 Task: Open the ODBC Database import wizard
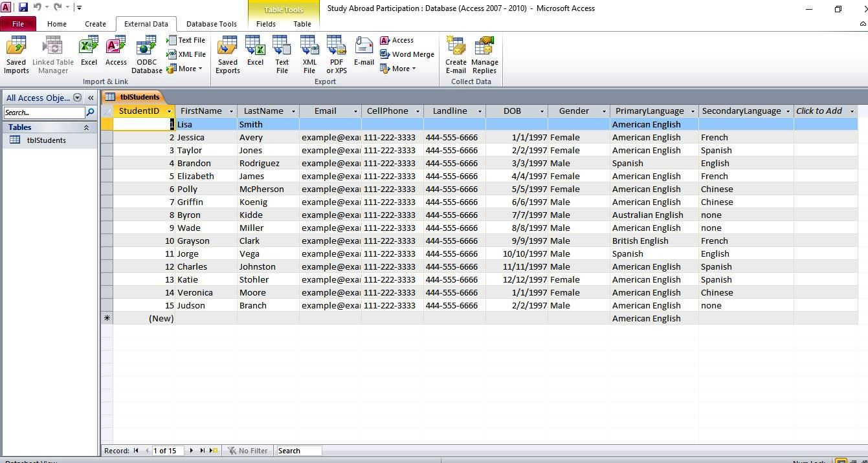click(x=146, y=55)
